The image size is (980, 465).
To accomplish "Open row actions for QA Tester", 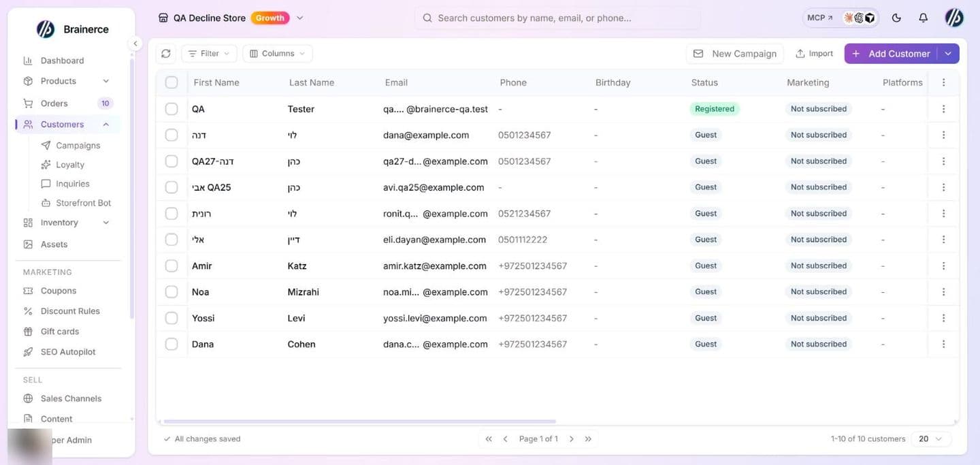I will click(x=943, y=109).
